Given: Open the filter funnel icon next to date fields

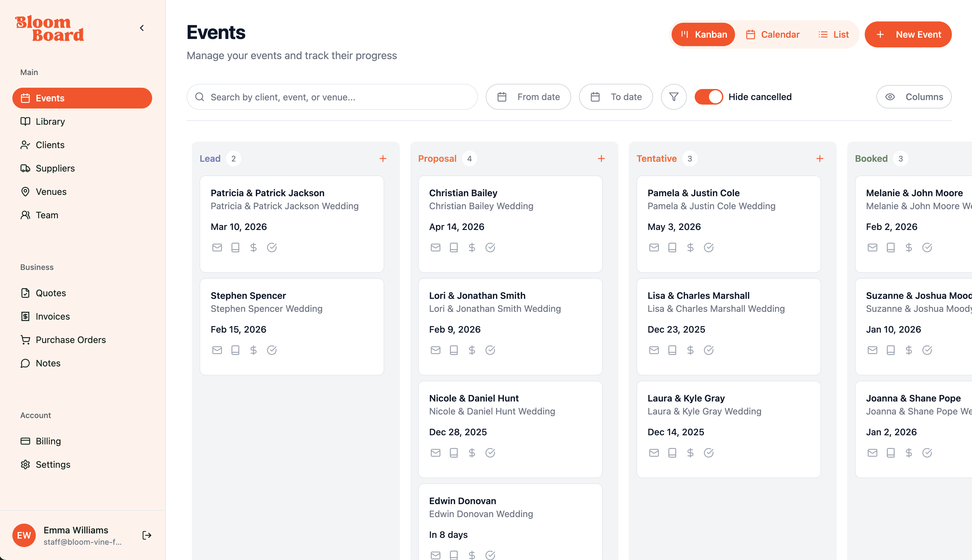Looking at the screenshot, I should [673, 96].
